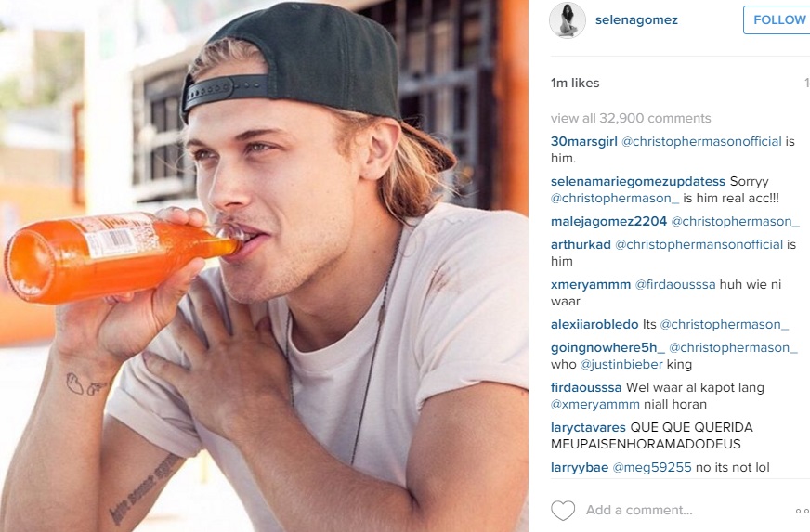
Task: Visit the goingnowhere5h_ profile
Action: click(x=607, y=347)
